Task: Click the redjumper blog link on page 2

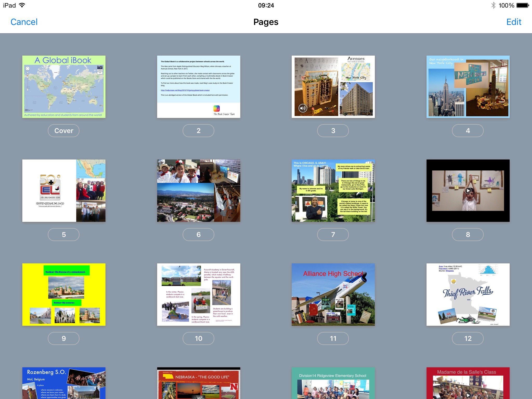Action: (x=185, y=90)
